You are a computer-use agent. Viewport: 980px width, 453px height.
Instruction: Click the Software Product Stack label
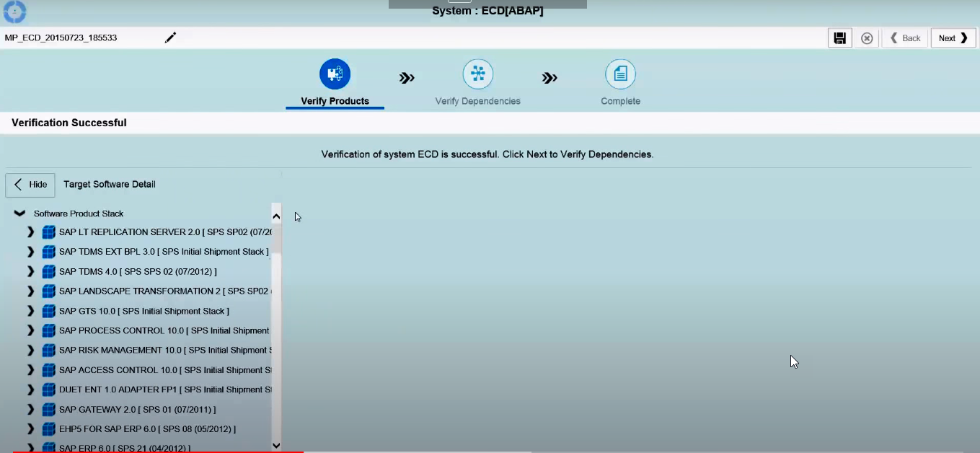[79, 214]
